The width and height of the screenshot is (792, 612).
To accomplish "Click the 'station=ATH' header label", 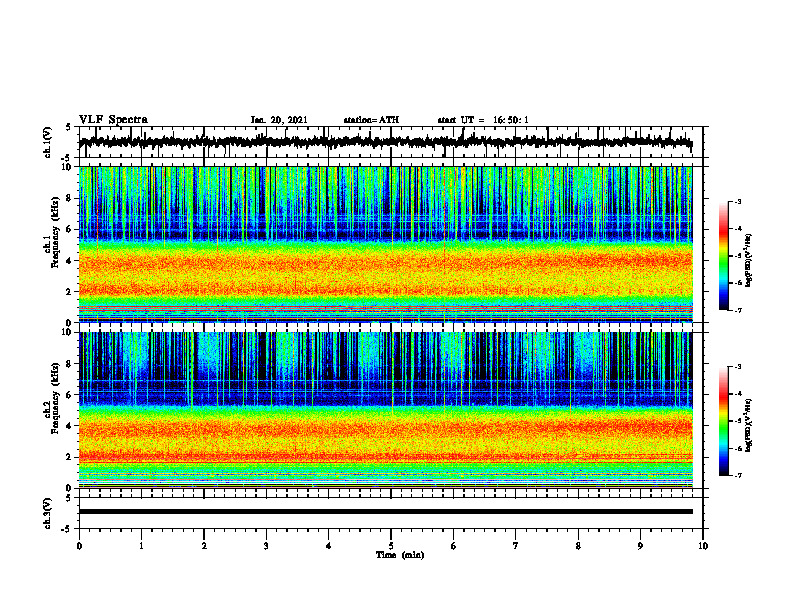I will tap(371, 120).
